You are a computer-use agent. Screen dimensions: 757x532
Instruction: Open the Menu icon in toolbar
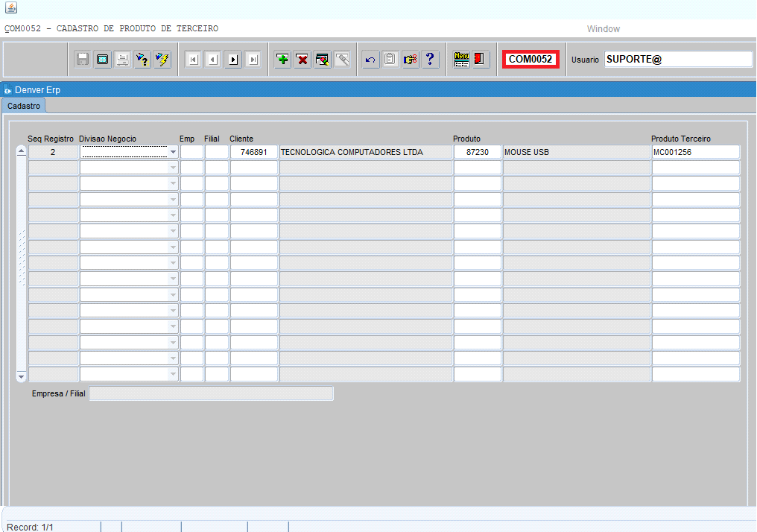(461, 60)
